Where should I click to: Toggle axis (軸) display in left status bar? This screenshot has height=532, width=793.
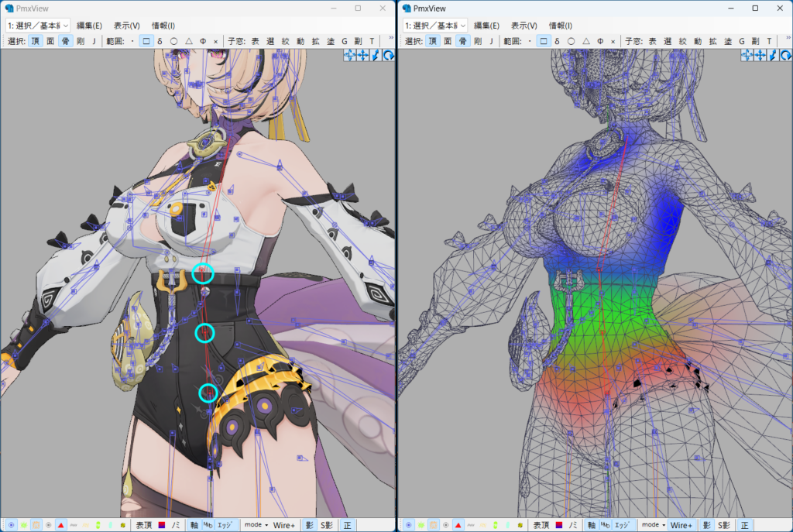click(x=193, y=524)
